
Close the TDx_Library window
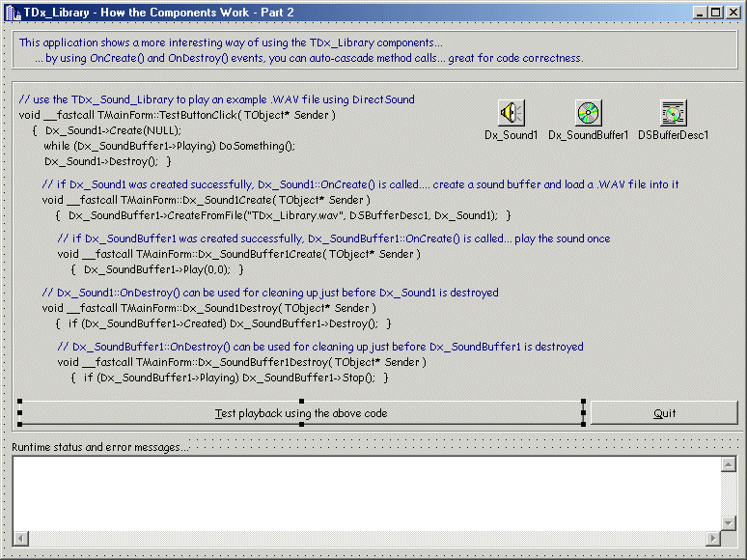tap(733, 12)
